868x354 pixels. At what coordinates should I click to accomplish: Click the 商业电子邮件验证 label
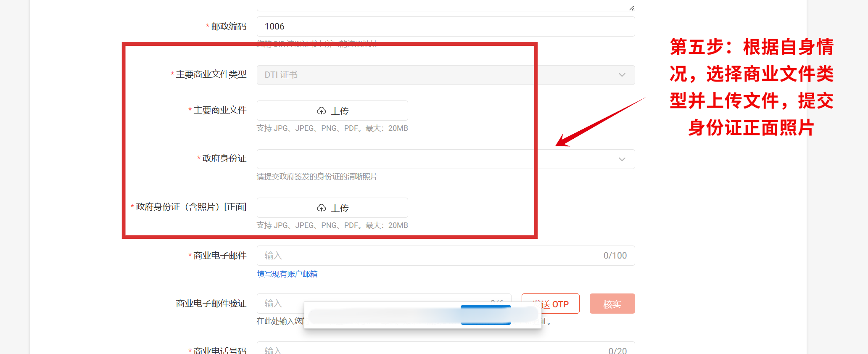[x=211, y=304]
